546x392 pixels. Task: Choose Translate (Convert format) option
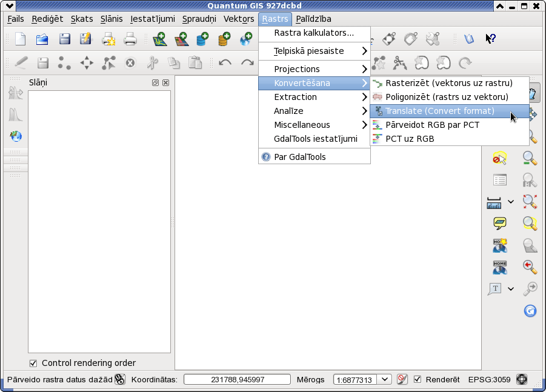[x=450, y=111]
